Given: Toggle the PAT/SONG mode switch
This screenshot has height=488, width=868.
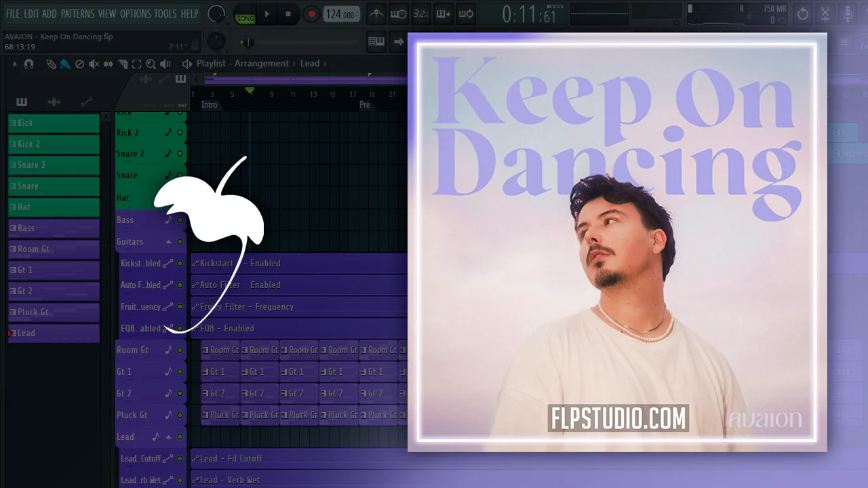Looking at the screenshot, I should pos(244,14).
